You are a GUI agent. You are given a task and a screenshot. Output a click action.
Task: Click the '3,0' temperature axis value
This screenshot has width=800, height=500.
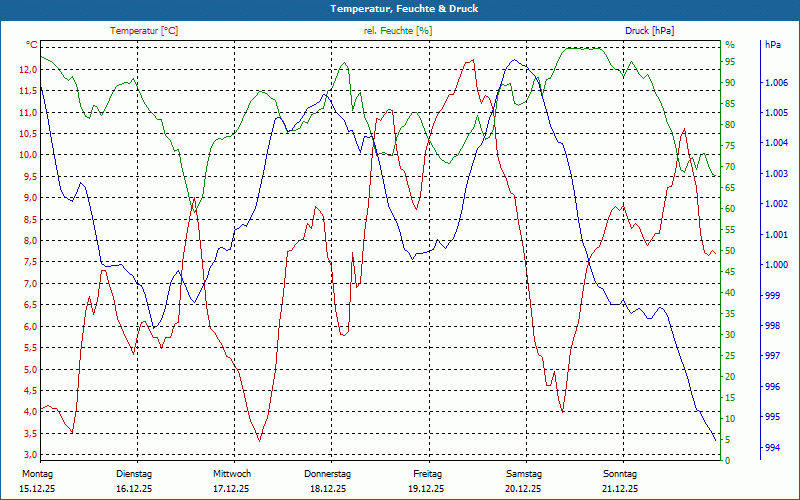pyautogui.click(x=29, y=455)
